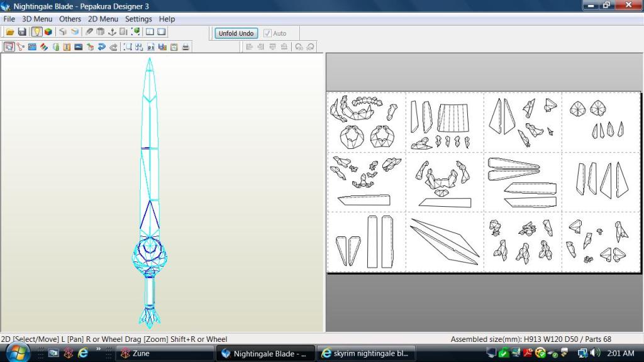The width and height of the screenshot is (644, 362).
Task: Open the File menu
Action: (x=9, y=19)
